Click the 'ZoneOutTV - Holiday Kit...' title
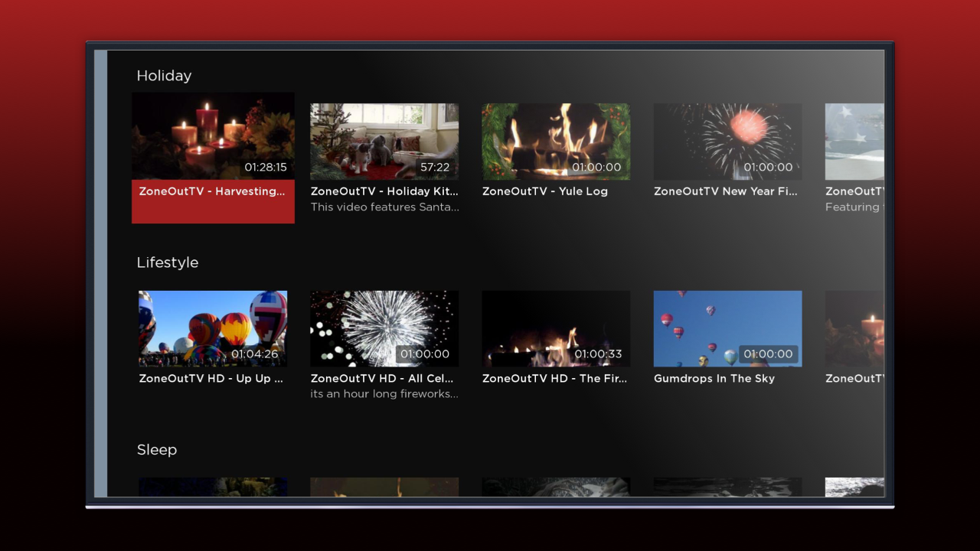 point(384,191)
